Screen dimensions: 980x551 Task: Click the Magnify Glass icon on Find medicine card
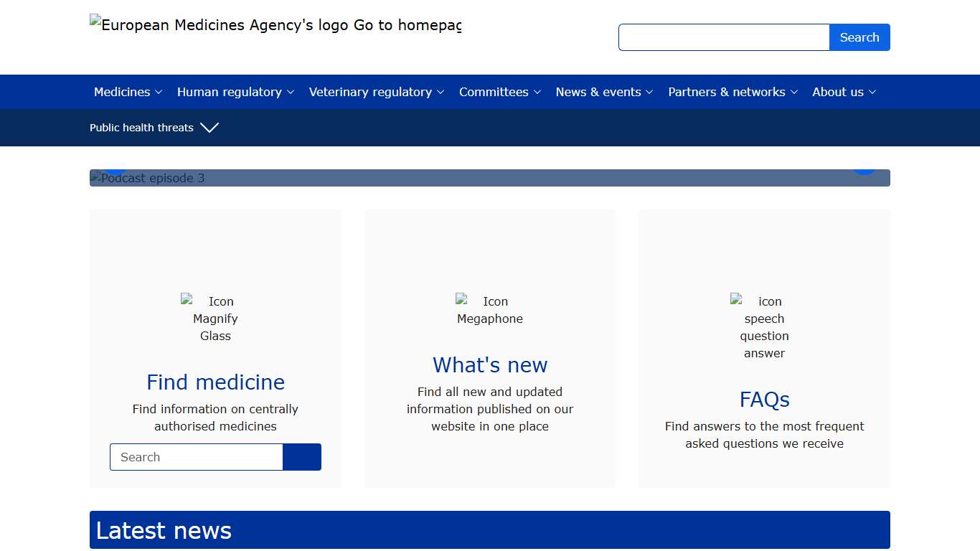(215, 319)
